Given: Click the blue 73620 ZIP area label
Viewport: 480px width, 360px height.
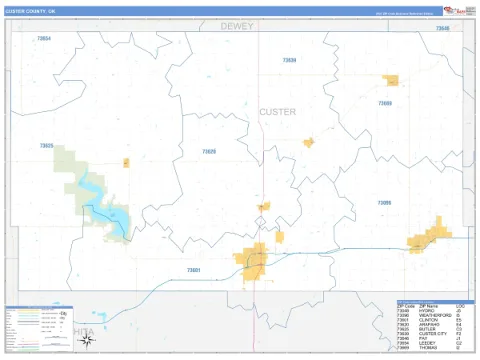Looking at the screenshot, I should (209, 152).
